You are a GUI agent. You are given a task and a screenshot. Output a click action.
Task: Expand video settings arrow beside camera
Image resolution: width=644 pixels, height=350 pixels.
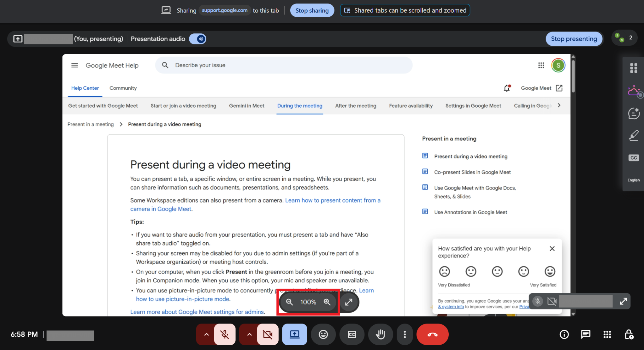[249, 334]
